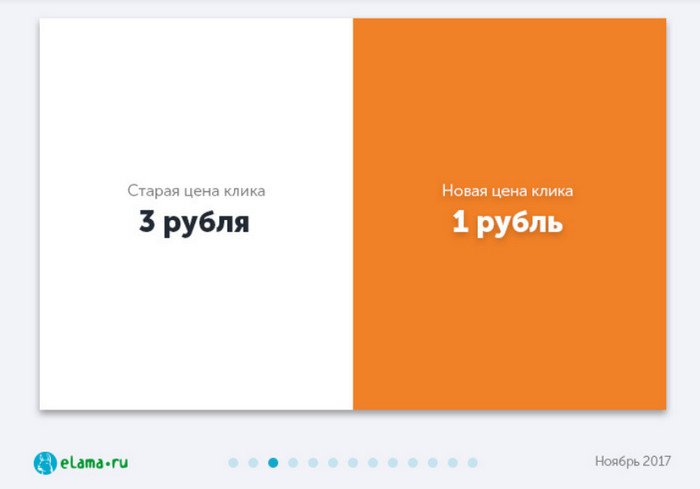Go to the eleventh slide dot
The image size is (700, 489).
[x=433, y=463]
